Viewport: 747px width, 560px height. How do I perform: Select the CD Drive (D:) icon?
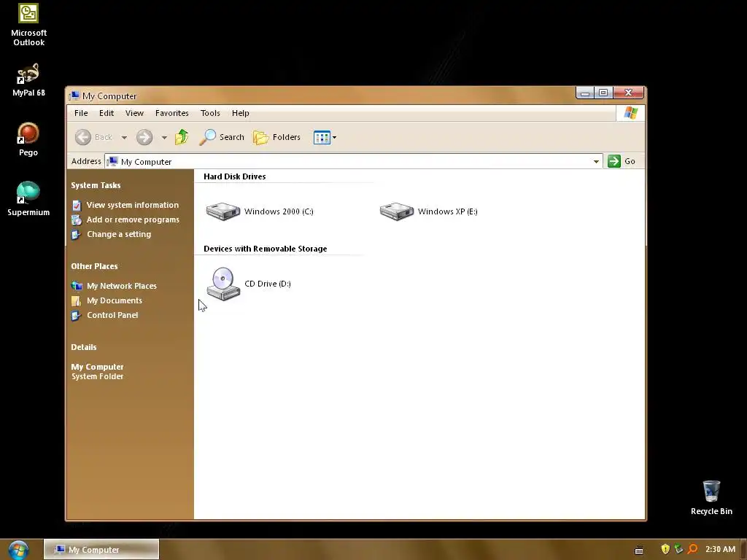click(x=223, y=284)
